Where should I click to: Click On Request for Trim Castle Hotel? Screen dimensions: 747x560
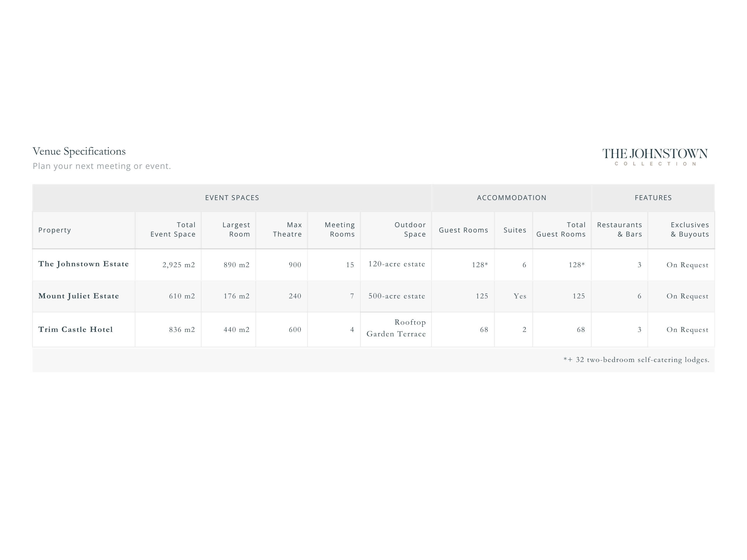click(x=687, y=330)
